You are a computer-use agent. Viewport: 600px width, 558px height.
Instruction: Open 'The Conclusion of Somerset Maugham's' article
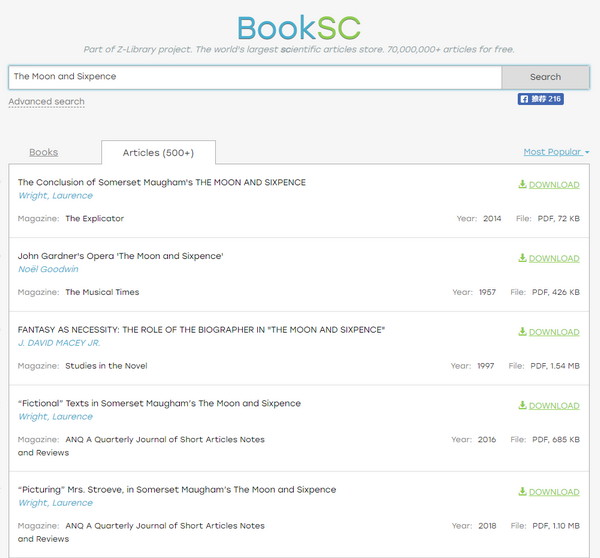[161, 183]
